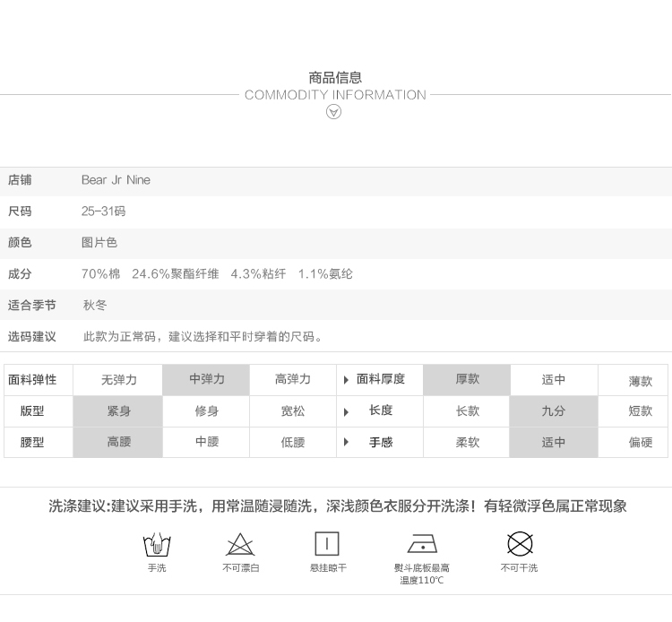Viewport: 672px width, 622px height.
Task: Click the circled down-arrow under Commodity Information
Action: [x=334, y=112]
